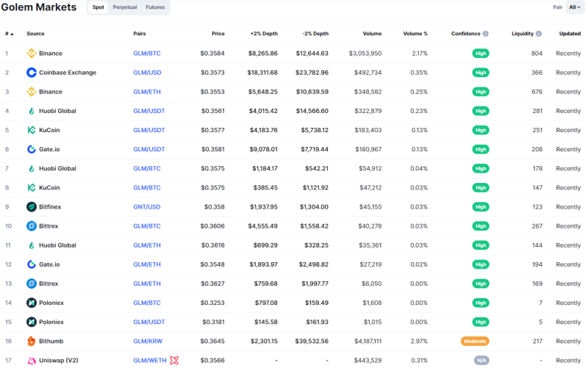Click the Confidence column info icon
588x368 pixels.
click(x=486, y=34)
